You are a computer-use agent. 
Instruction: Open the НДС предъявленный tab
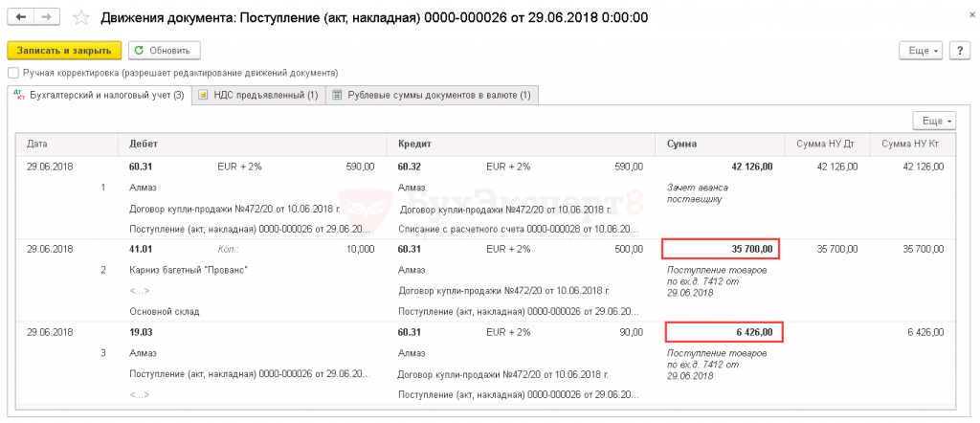click(x=258, y=96)
